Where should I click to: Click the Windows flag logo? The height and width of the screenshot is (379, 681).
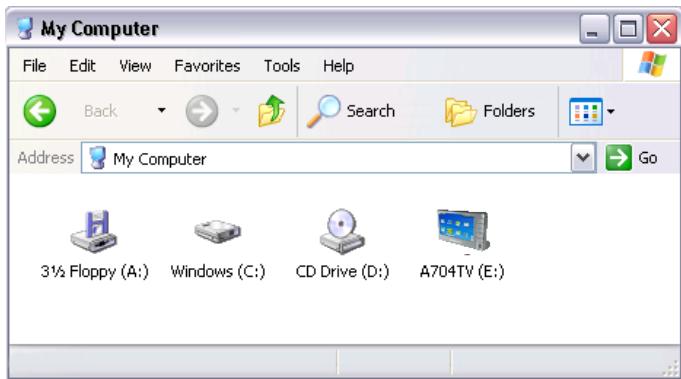point(652,64)
